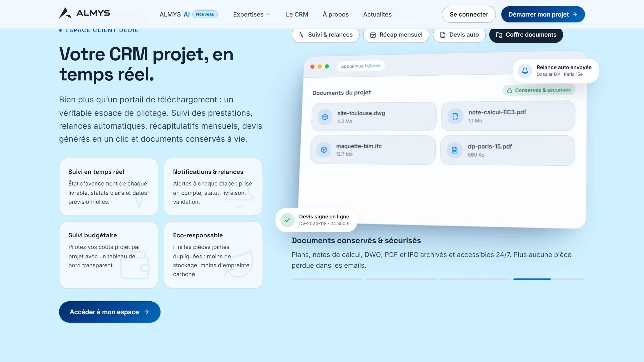Click the Nouveau badge

coord(205,14)
